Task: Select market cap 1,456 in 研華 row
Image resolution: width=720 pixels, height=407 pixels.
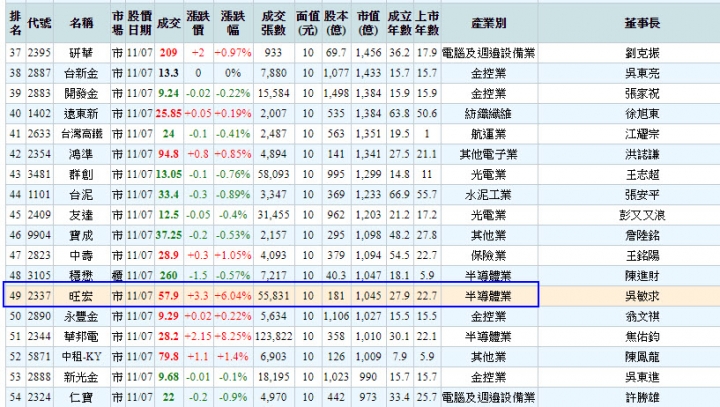Action: pyautogui.click(x=368, y=53)
